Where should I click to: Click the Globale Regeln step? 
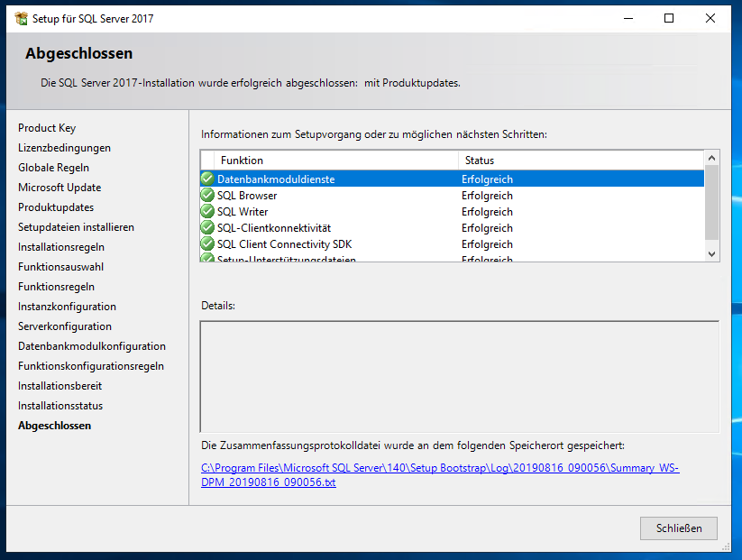point(53,168)
